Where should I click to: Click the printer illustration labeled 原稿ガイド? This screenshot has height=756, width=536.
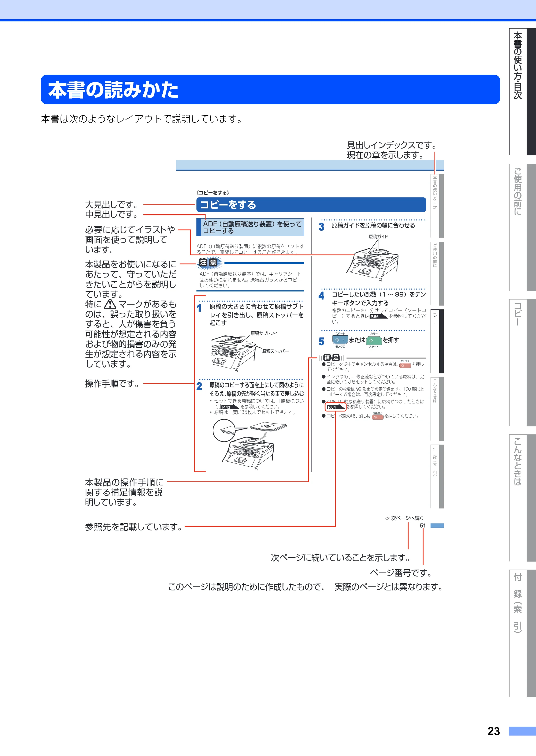pyautogui.click(x=372, y=263)
